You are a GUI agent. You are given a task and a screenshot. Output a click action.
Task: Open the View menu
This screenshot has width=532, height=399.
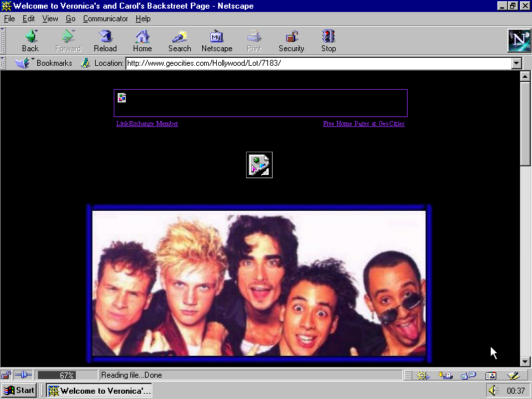click(51, 19)
